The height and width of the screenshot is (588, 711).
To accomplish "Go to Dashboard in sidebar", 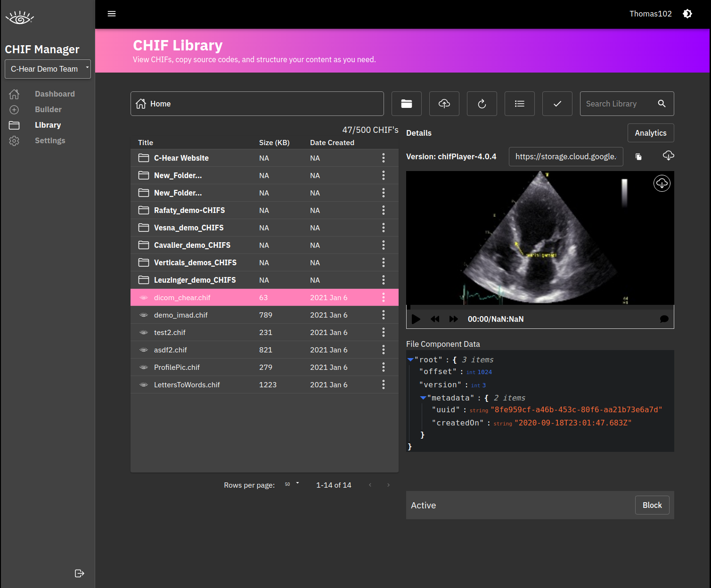I will pyautogui.click(x=55, y=94).
